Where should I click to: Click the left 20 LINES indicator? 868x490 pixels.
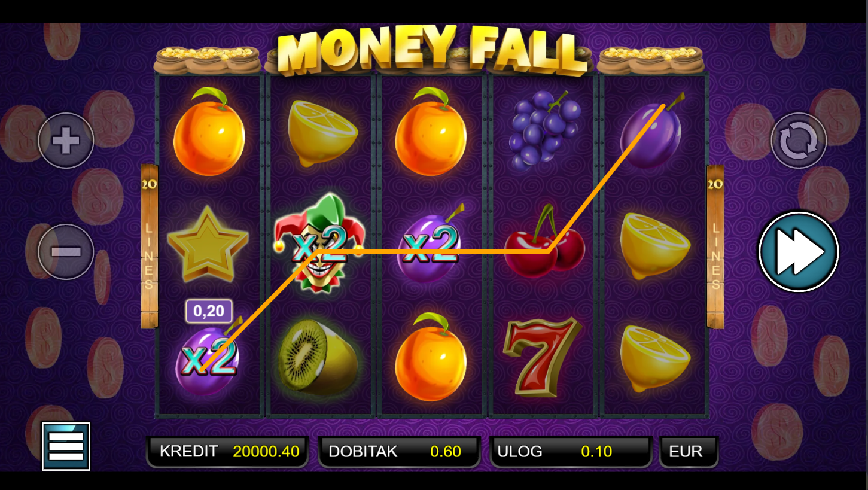pyautogui.click(x=149, y=246)
